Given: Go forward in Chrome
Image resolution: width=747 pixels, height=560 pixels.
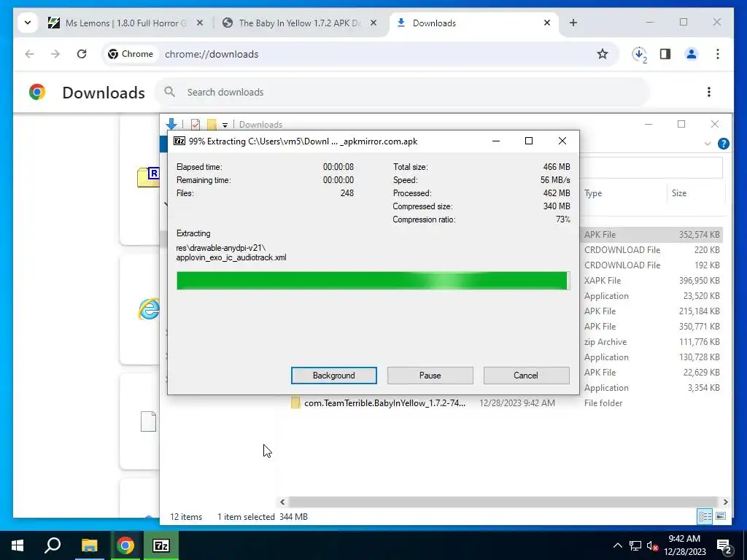Looking at the screenshot, I should tap(55, 54).
